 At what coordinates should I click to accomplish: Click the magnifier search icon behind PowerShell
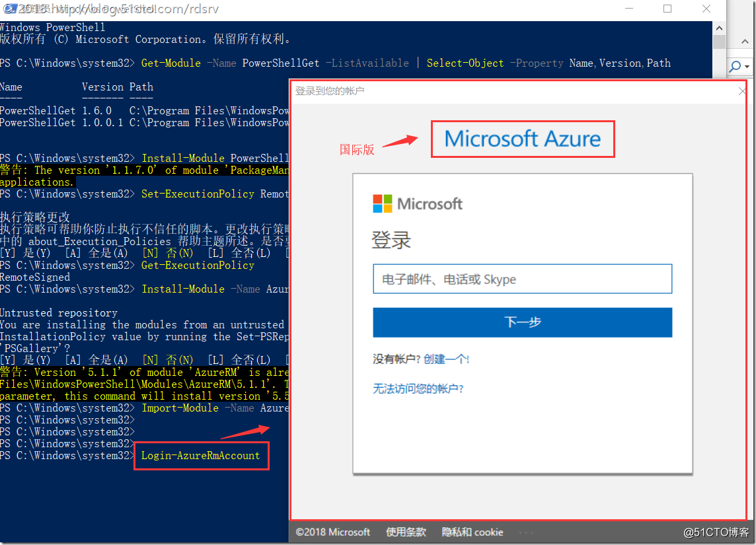point(736,67)
